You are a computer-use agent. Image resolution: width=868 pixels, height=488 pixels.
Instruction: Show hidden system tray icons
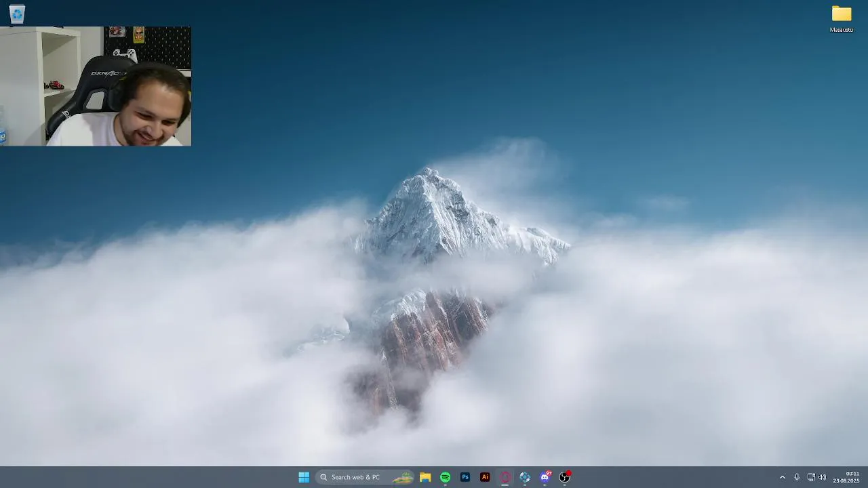782,477
